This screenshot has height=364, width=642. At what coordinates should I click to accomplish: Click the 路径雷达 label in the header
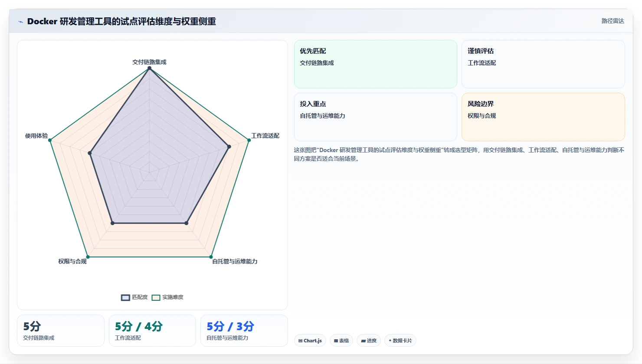(x=613, y=21)
